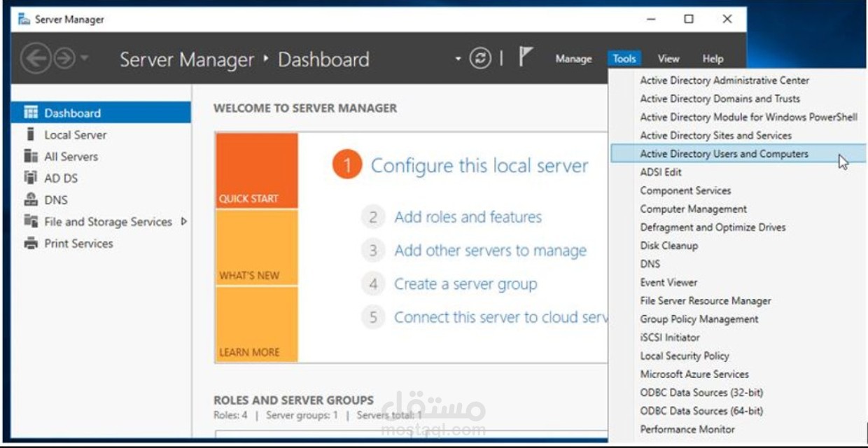Refresh the Server Manager dashboard
Screen dimensions: 868x448
[480, 59]
